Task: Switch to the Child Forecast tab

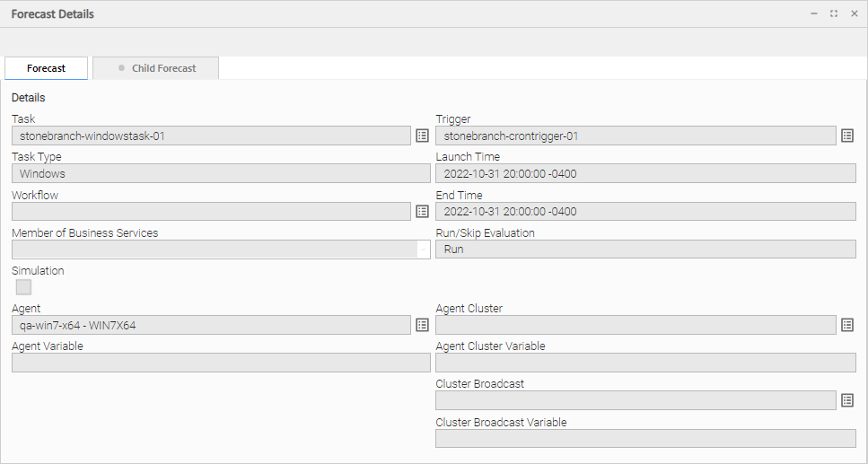Action: coord(156,68)
